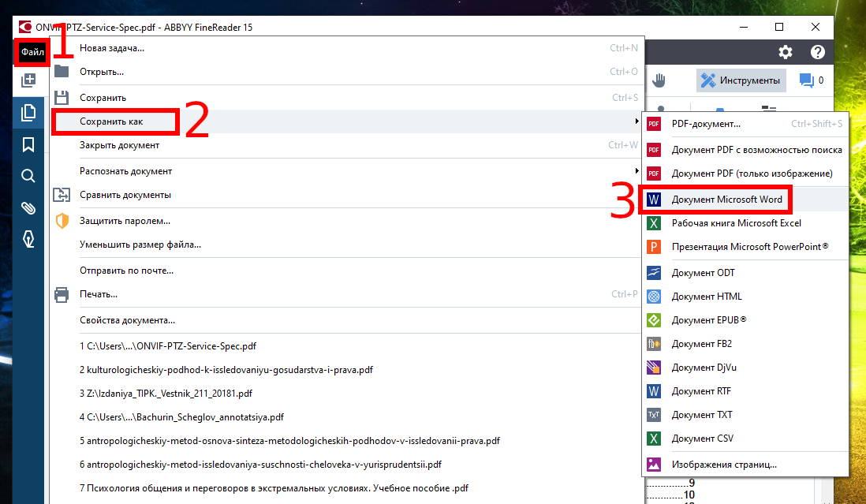Save as Документ PDF с возможностью поиска
This screenshot has width=866, height=504.
pos(745,150)
